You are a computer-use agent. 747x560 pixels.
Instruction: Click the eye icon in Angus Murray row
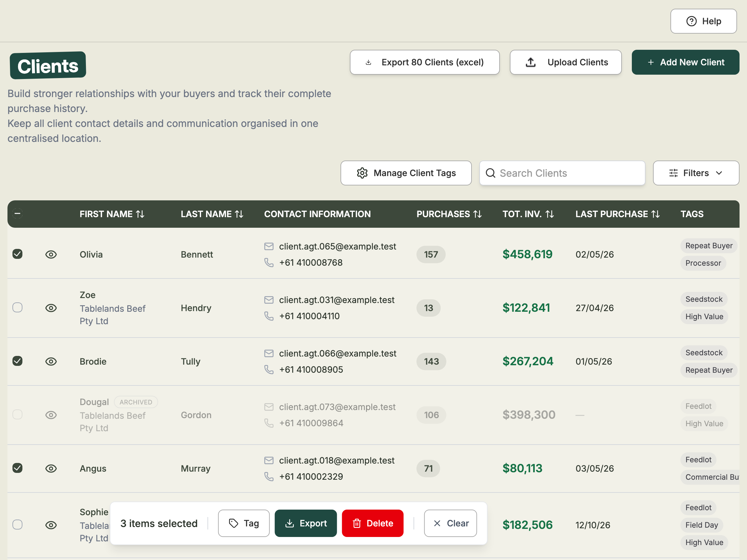pyautogui.click(x=51, y=469)
